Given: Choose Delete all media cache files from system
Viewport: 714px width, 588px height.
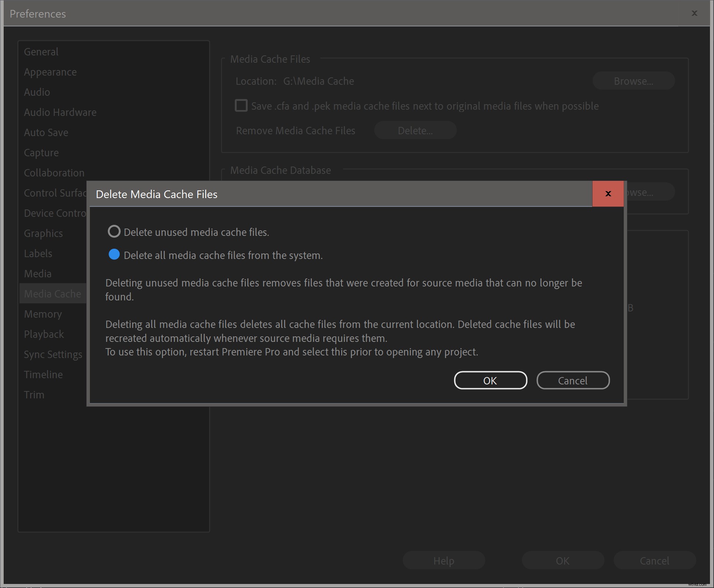Looking at the screenshot, I should coord(114,255).
